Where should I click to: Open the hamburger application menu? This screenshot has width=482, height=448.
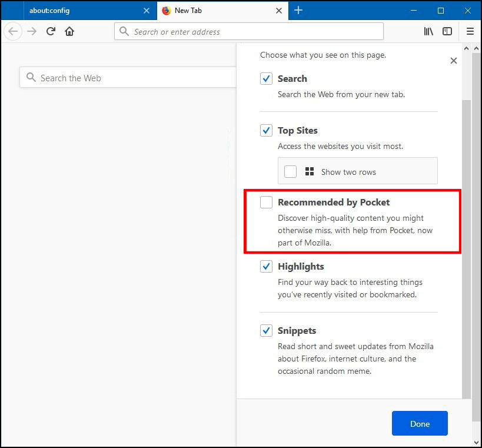pos(470,31)
